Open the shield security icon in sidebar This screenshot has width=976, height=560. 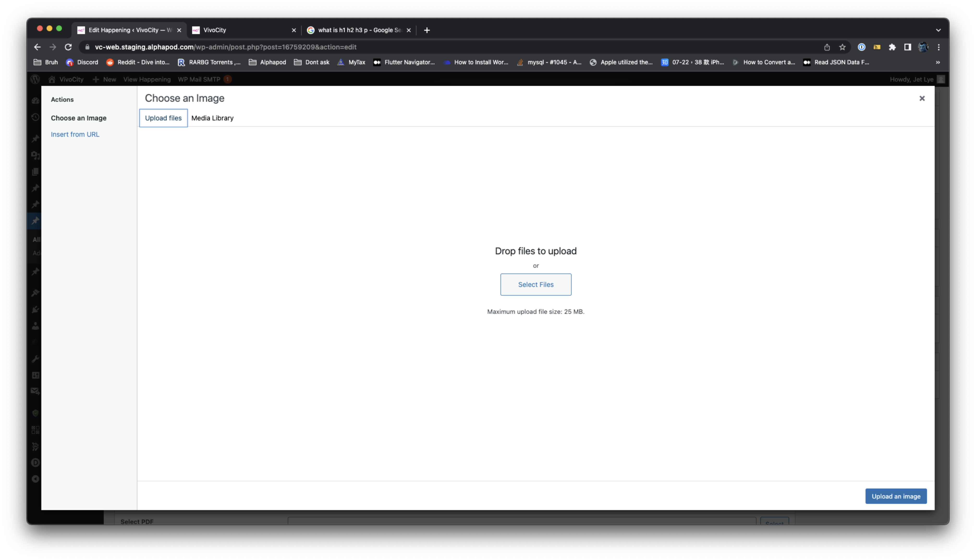point(35,413)
